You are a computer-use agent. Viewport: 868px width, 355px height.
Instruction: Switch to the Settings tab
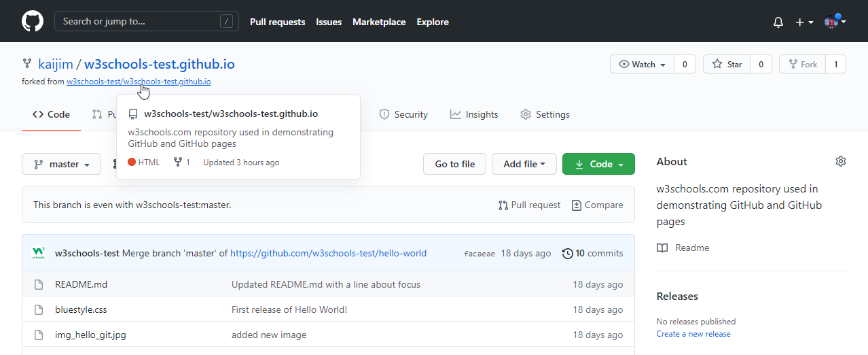[545, 114]
